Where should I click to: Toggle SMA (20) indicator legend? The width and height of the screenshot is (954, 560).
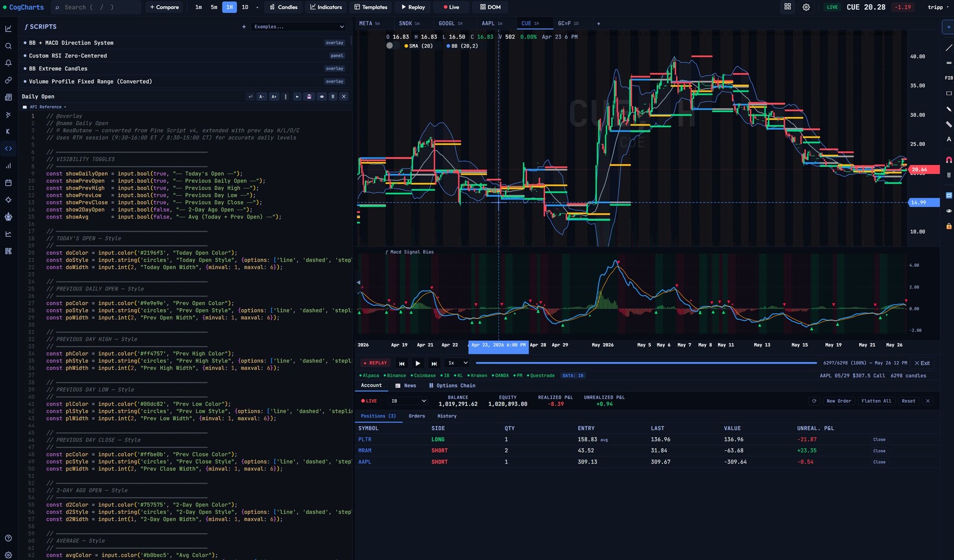point(419,46)
